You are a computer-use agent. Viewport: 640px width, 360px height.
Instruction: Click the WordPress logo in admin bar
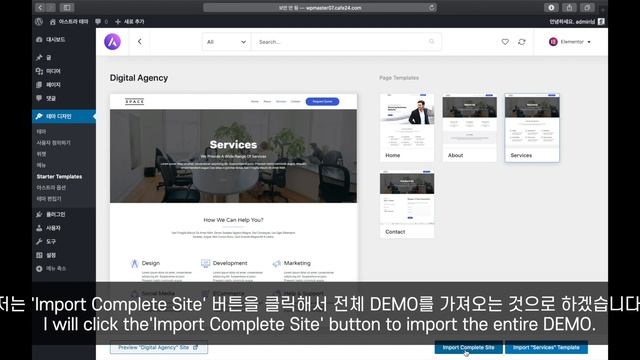[x=39, y=22]
